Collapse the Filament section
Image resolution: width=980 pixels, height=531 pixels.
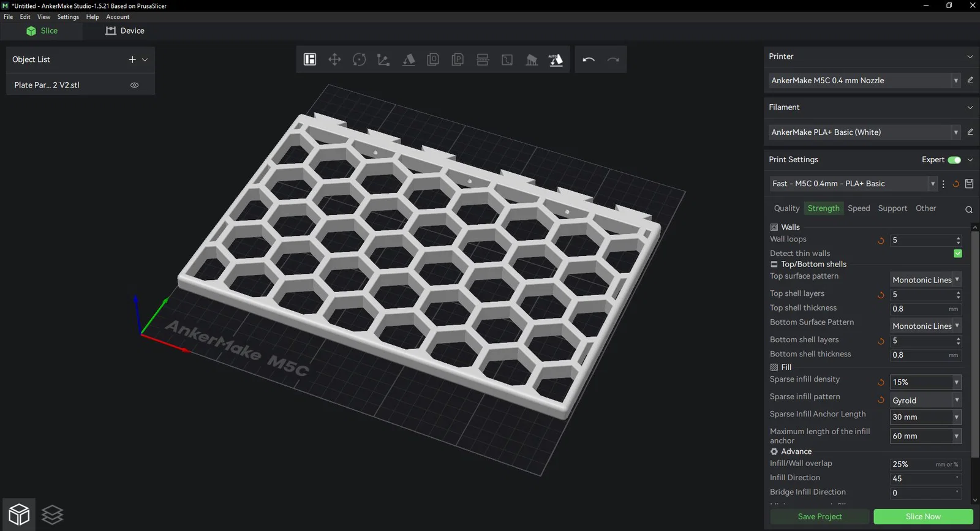tap(970, 107)
